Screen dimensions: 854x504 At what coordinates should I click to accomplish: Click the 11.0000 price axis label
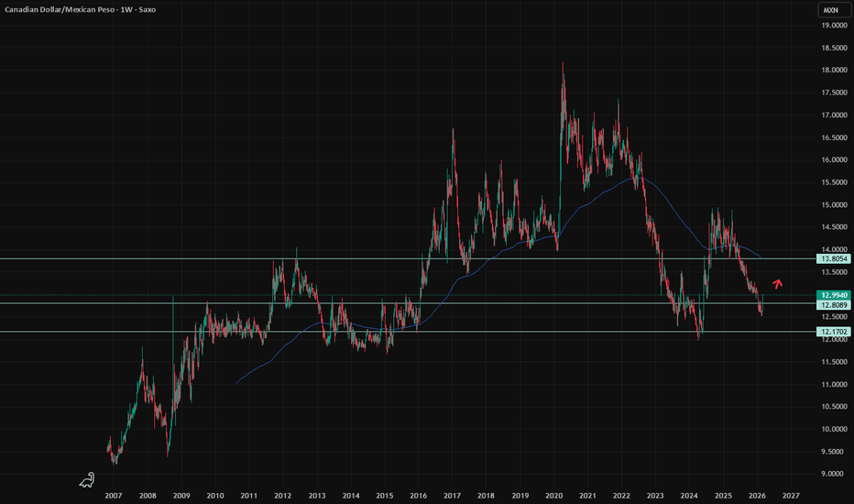click(x=834, y=384)
